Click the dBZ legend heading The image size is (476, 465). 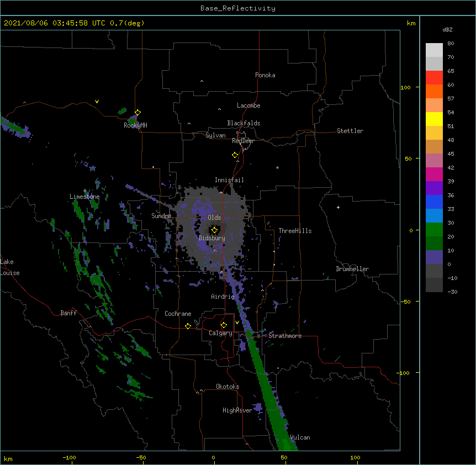(447, 29)
